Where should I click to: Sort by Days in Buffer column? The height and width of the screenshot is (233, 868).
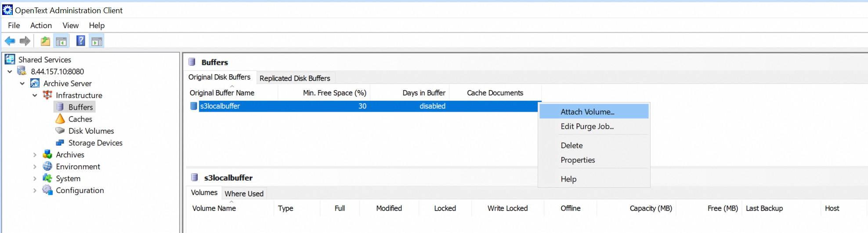point(410,93)
